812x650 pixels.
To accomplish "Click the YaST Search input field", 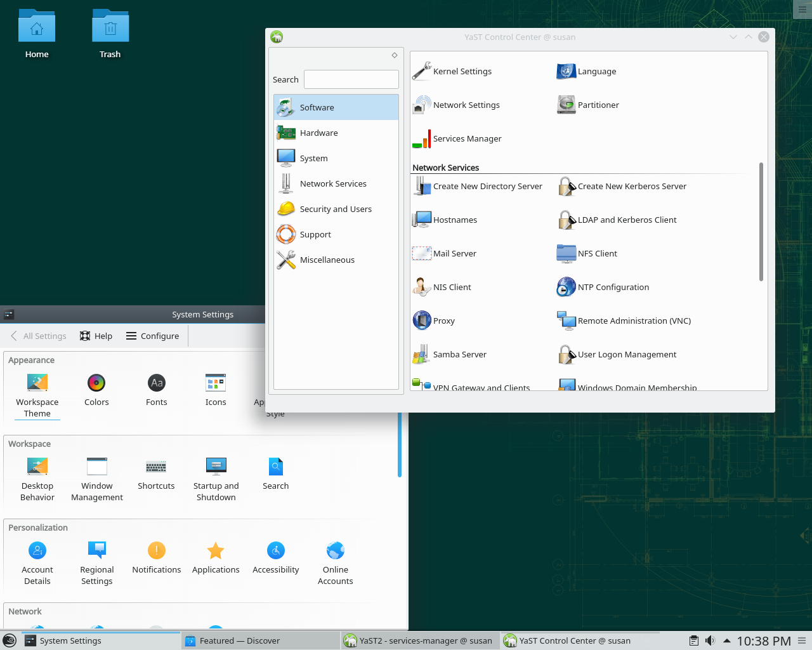I will [x=351, y=79].
